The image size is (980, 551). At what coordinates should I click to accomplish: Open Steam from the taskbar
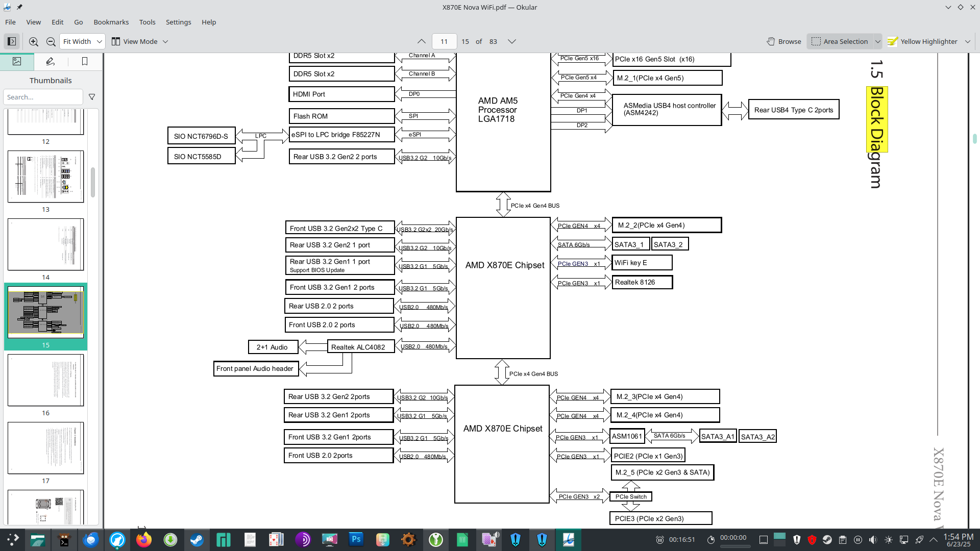(x=197, y=539)
